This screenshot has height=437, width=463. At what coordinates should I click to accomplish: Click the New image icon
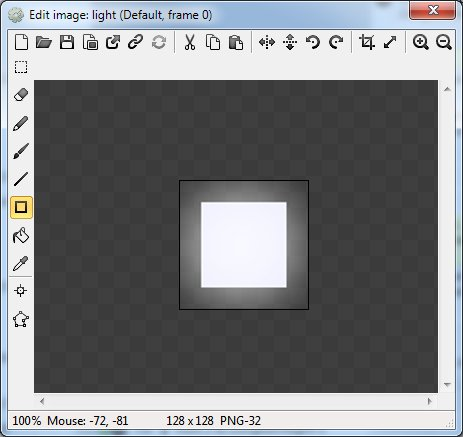pos(21,42)
